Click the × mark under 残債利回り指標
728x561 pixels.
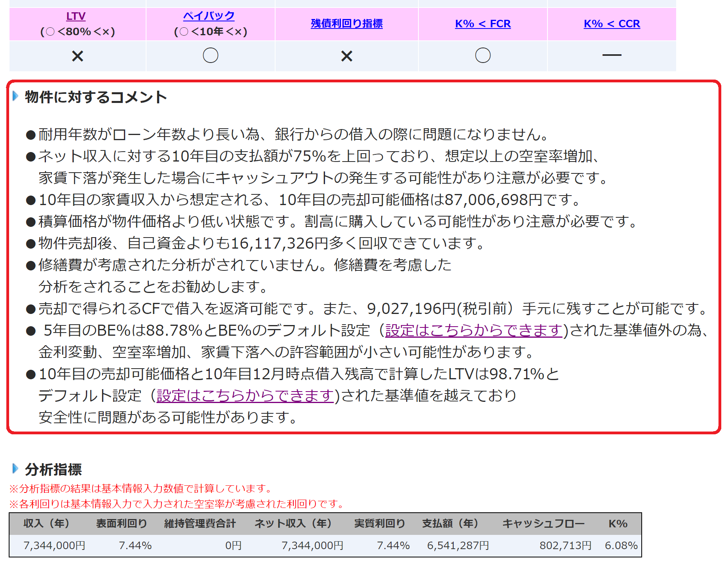click(346, 56)
